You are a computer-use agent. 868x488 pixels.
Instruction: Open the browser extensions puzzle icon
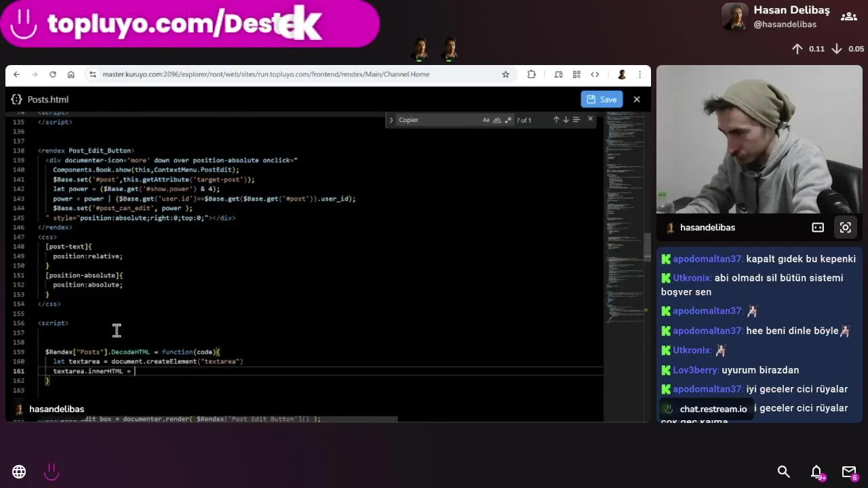click(532, 75)
